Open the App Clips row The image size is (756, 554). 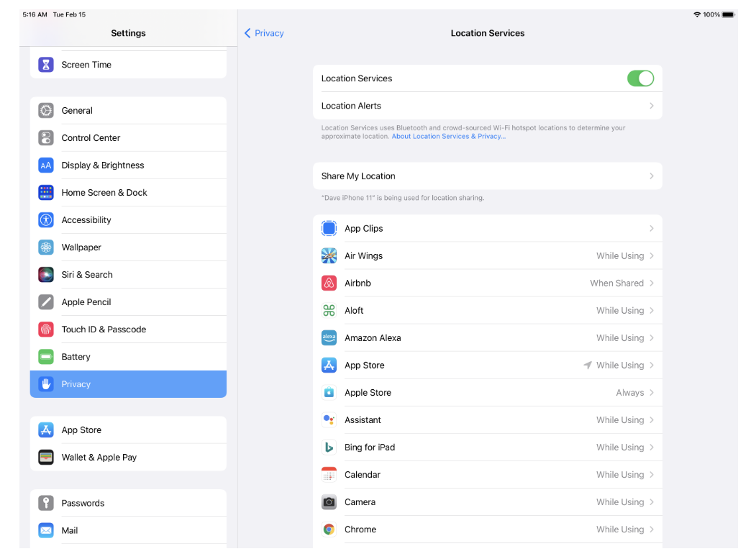[487, 229]
